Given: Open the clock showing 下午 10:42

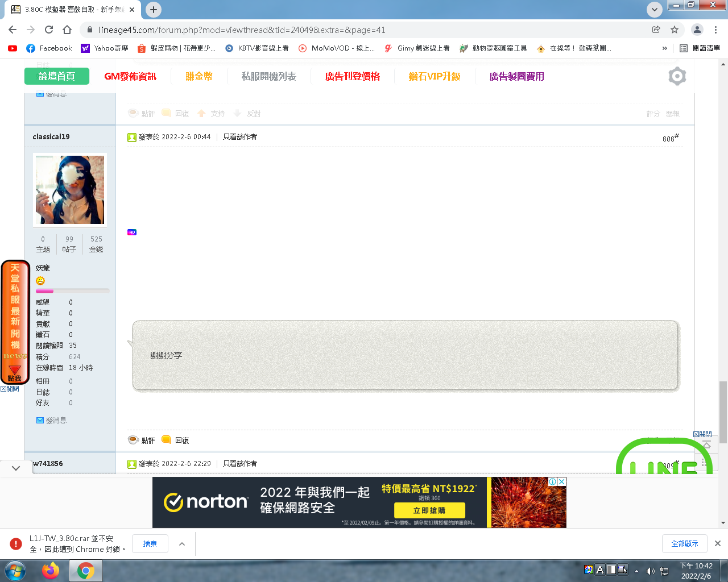Looking at the screenshot, I should tap(696, 571).
